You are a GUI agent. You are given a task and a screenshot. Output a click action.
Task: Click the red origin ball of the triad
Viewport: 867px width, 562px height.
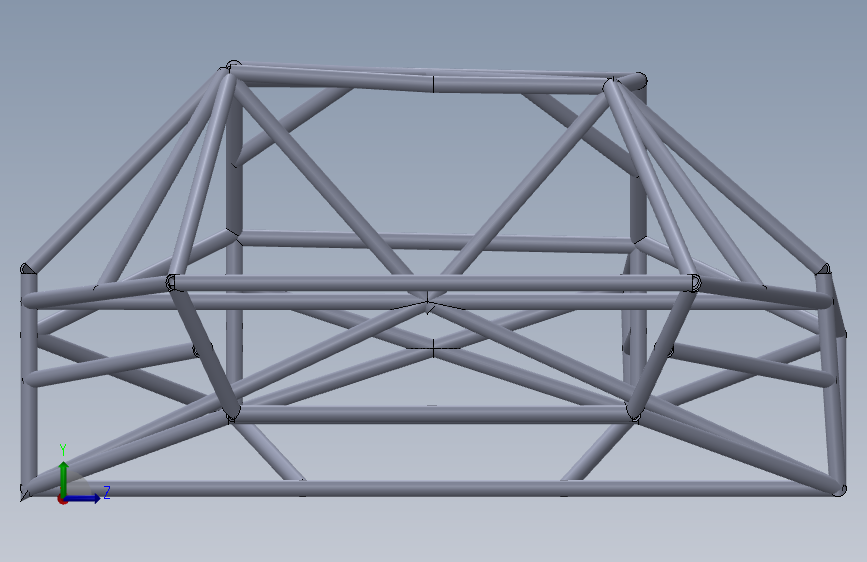62,500
